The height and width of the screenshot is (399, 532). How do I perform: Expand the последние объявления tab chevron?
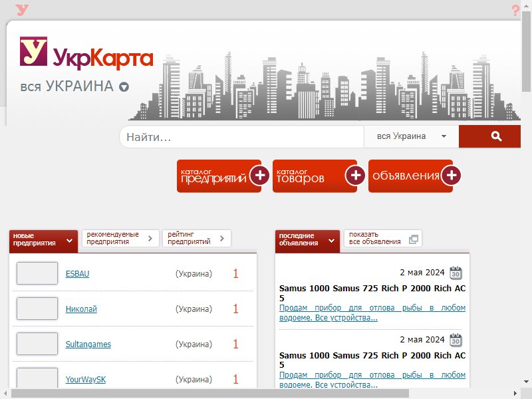[x=331, y=241]
